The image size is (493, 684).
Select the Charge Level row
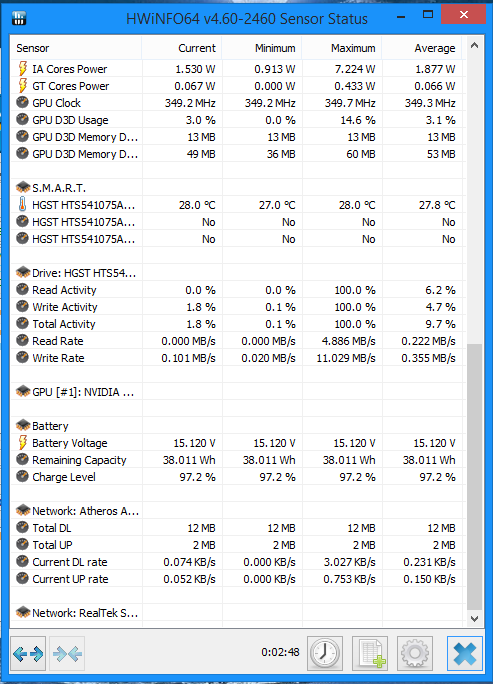pos(238,477)
